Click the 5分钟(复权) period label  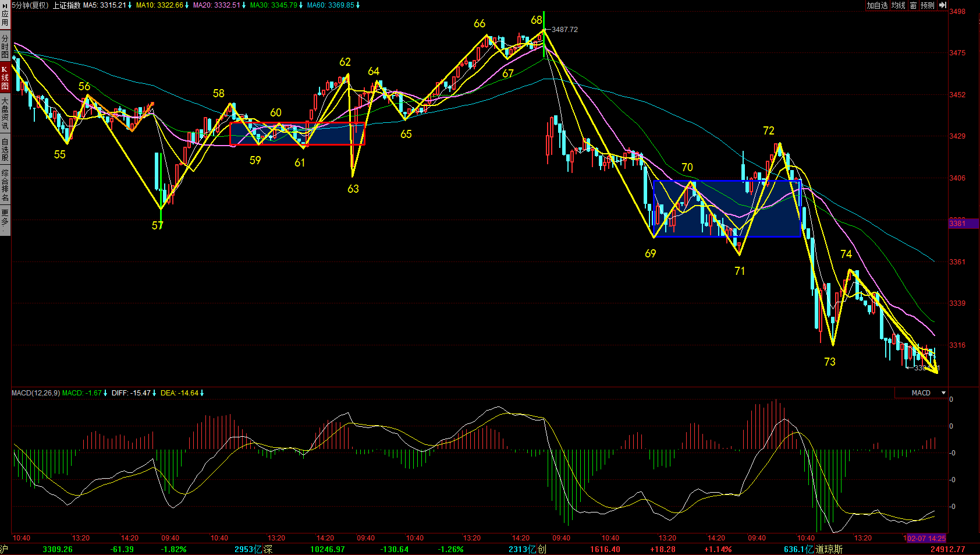click(x=30, y=5)
